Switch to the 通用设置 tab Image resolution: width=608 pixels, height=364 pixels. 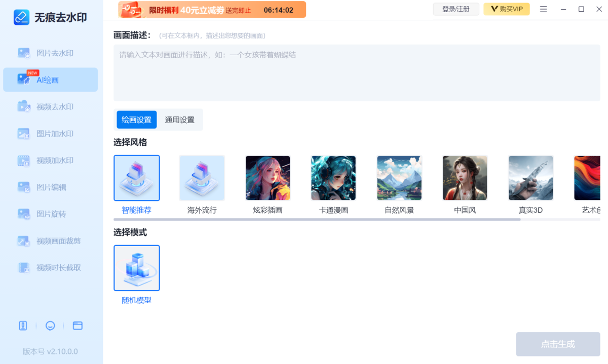point(180,119)
